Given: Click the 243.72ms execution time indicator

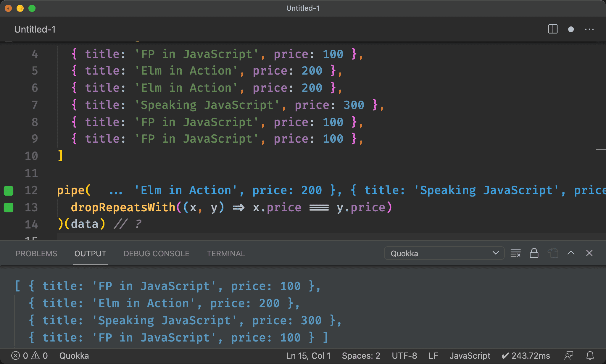Looking at the screenshot, I should click(526, 356).
